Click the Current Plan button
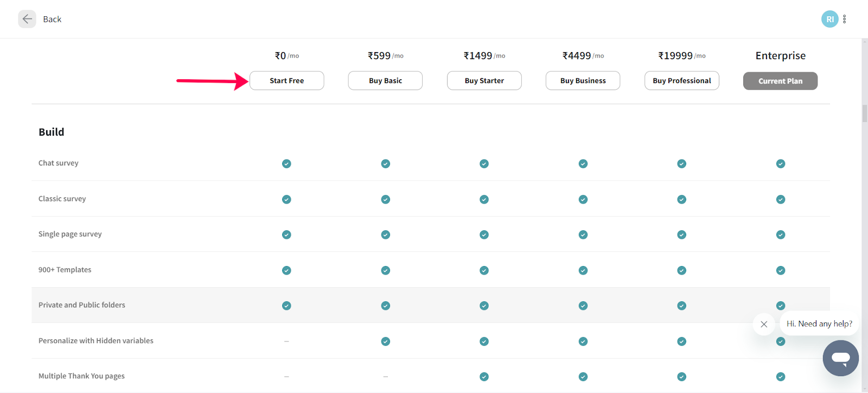This screenshot has height=393, width=868. [780, 81]
